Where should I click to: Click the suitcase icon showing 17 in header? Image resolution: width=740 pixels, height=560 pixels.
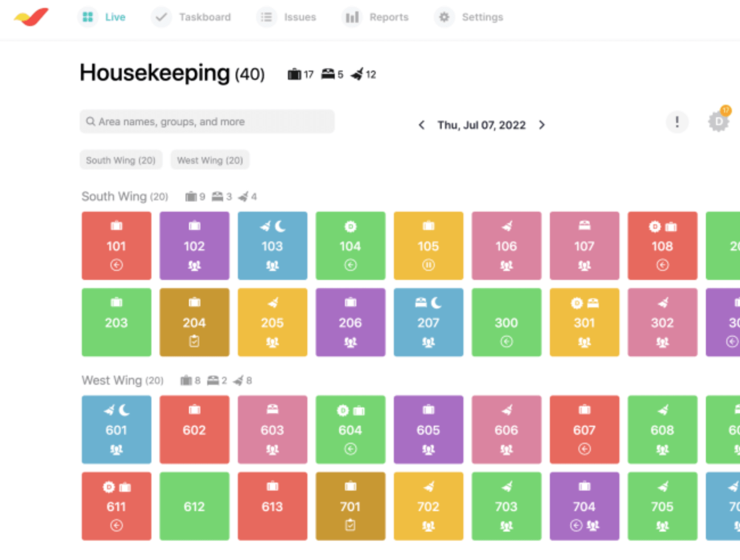294,74
